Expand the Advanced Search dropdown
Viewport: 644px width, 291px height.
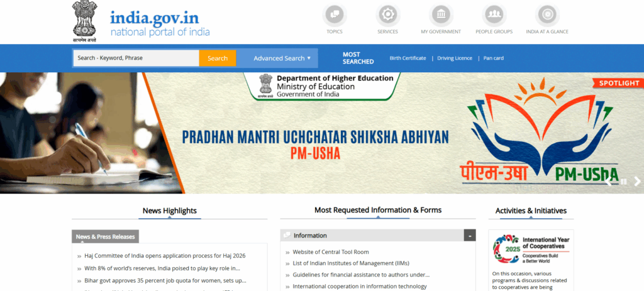[282, 58]
